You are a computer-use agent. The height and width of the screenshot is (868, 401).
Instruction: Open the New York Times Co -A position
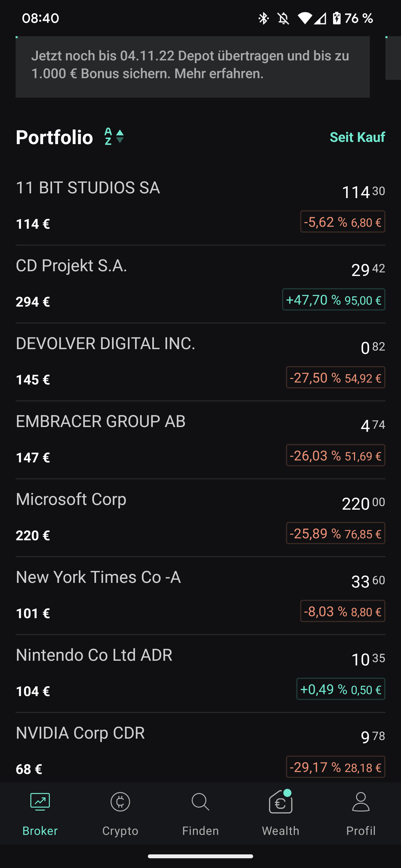tap(135, 595)
